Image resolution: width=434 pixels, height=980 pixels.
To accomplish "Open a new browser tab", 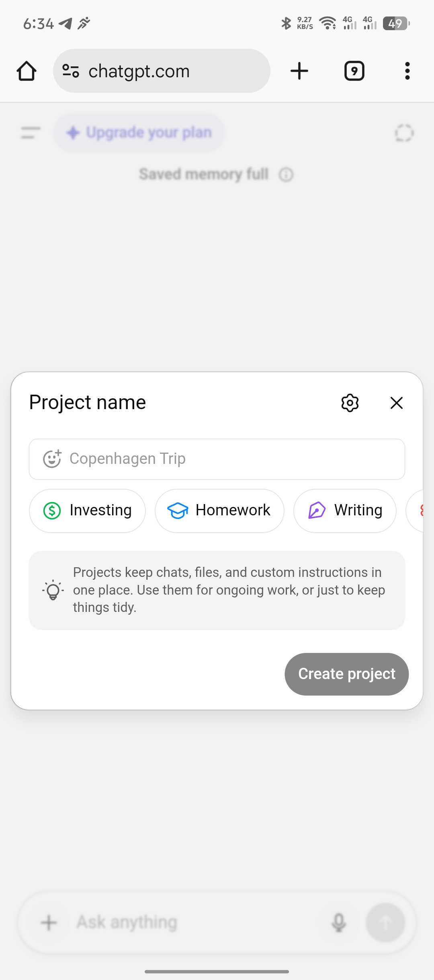I will click(299, 71).
